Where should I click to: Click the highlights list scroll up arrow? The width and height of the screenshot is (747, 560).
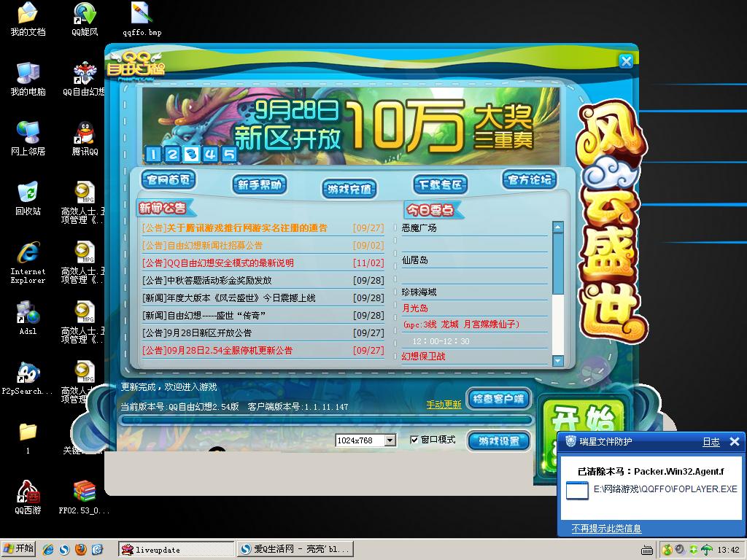tap(558, 227)
